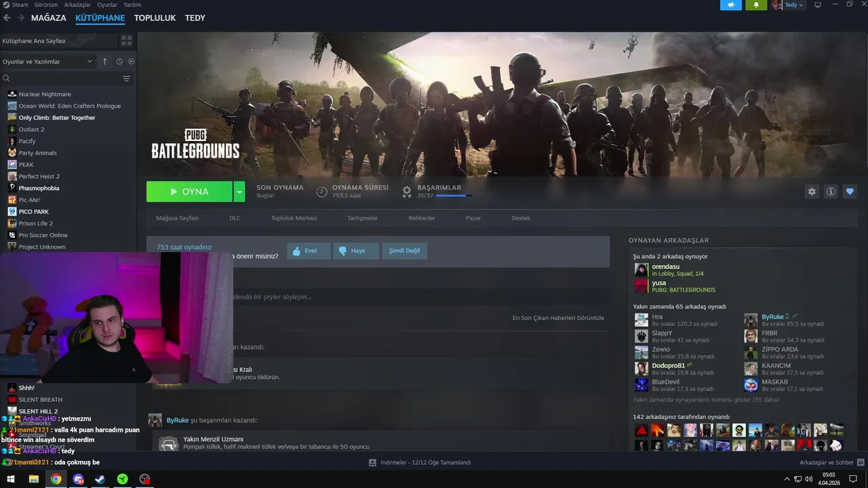Click the up-arrow sort icon in library sidebar
The image size is (868, 488).
(x=104, y=61)
